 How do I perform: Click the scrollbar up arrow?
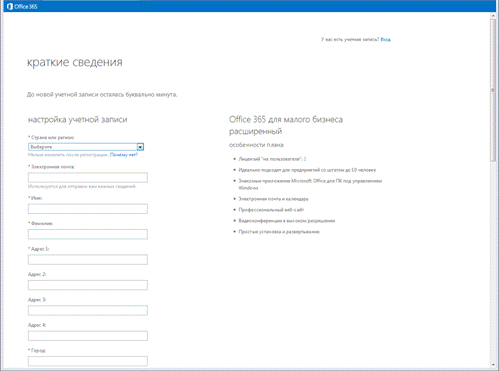pyautogui.click(x=493, y=16)
